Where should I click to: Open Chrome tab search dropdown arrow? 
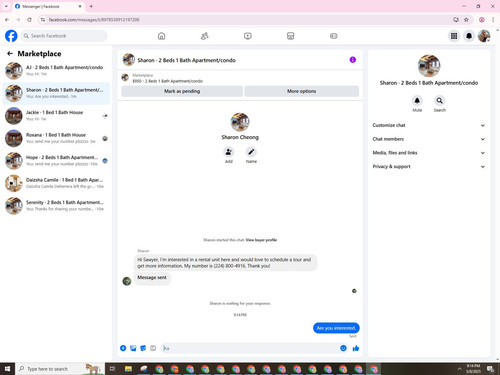pyautogui.click(x=6, y=6)
